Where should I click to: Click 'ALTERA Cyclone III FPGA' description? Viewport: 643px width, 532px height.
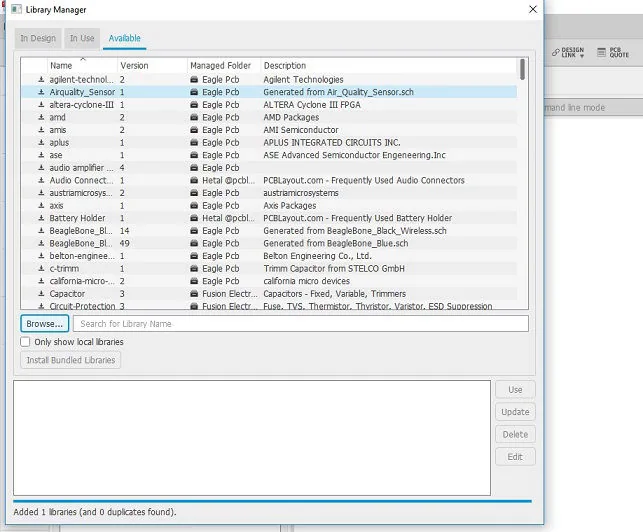point(312,105)
